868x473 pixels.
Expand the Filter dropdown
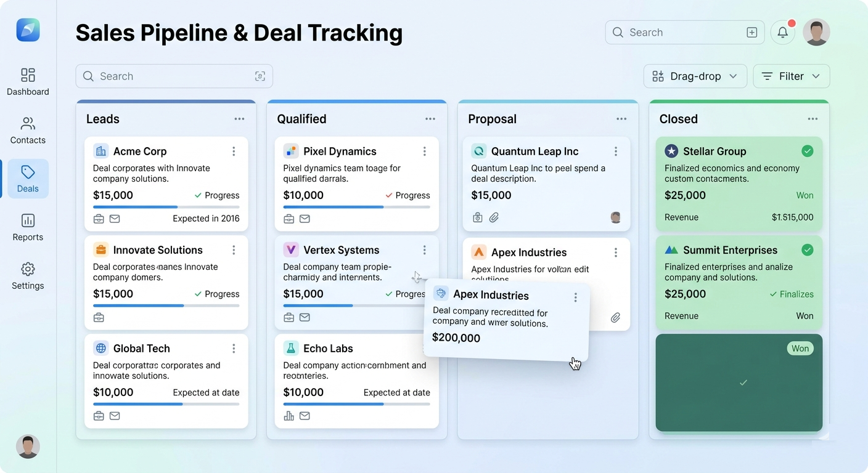click(x=792, y=76)
